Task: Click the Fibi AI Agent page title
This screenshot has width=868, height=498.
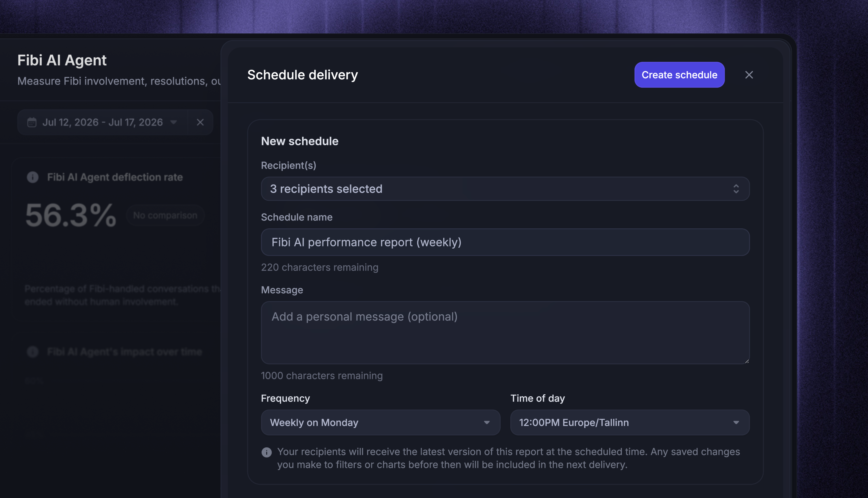Action: 62,60
